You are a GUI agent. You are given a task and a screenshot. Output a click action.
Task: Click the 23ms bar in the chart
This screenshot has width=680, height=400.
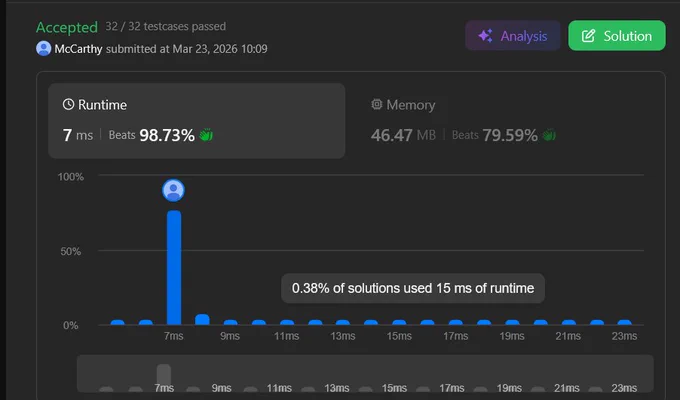(624, 322)
